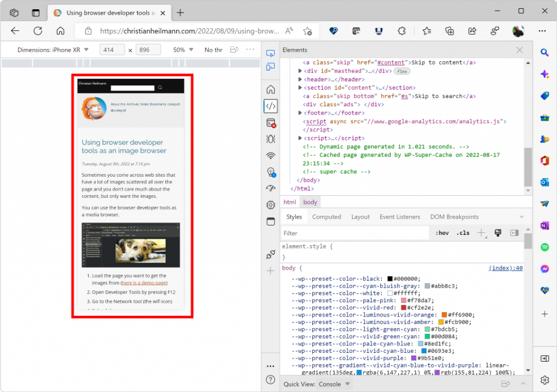Go to browser home page
This screenshot has height=392, width=557.
60,31
